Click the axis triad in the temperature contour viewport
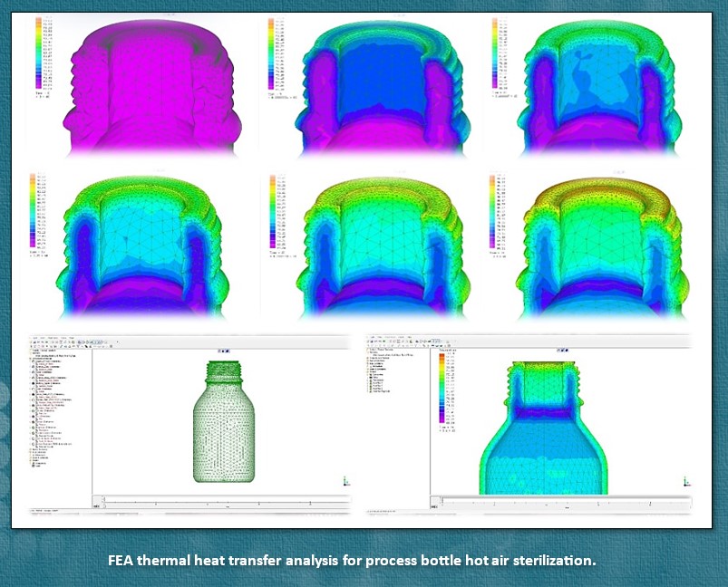 click(684, 484)
